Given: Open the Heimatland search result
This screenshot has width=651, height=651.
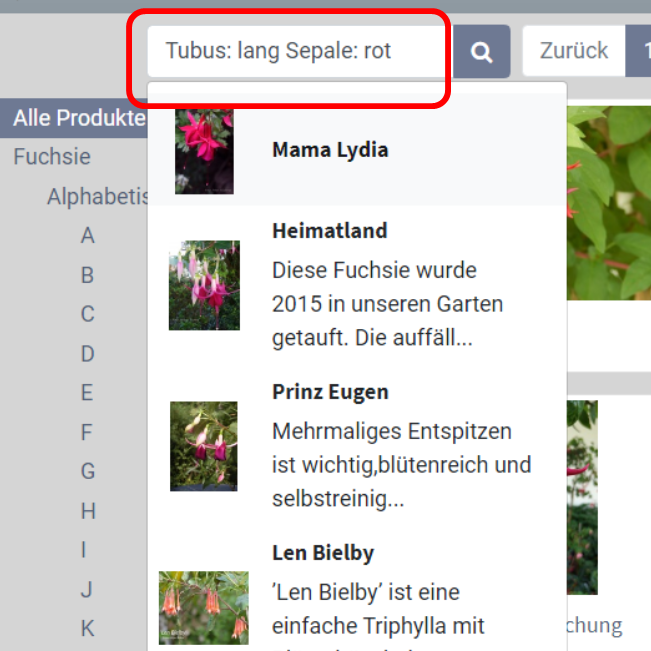Looking at the screenshot, I should (329, 231).
